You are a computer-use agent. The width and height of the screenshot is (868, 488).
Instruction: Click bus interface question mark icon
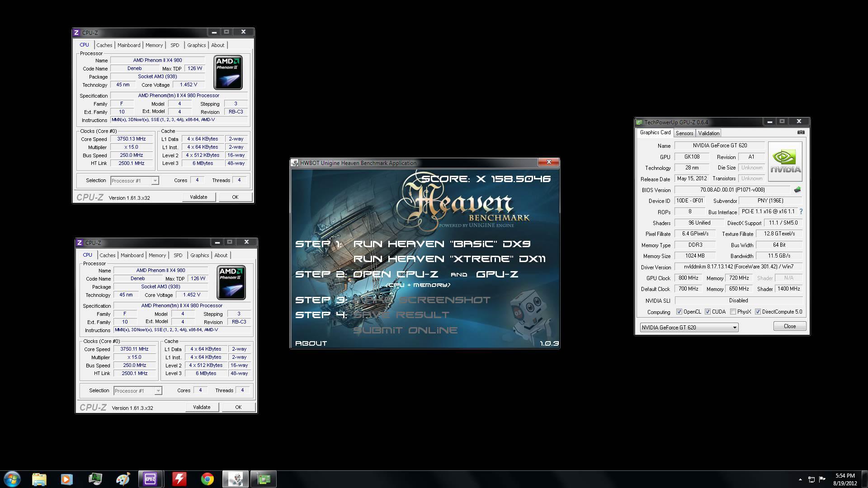point(801,211)
